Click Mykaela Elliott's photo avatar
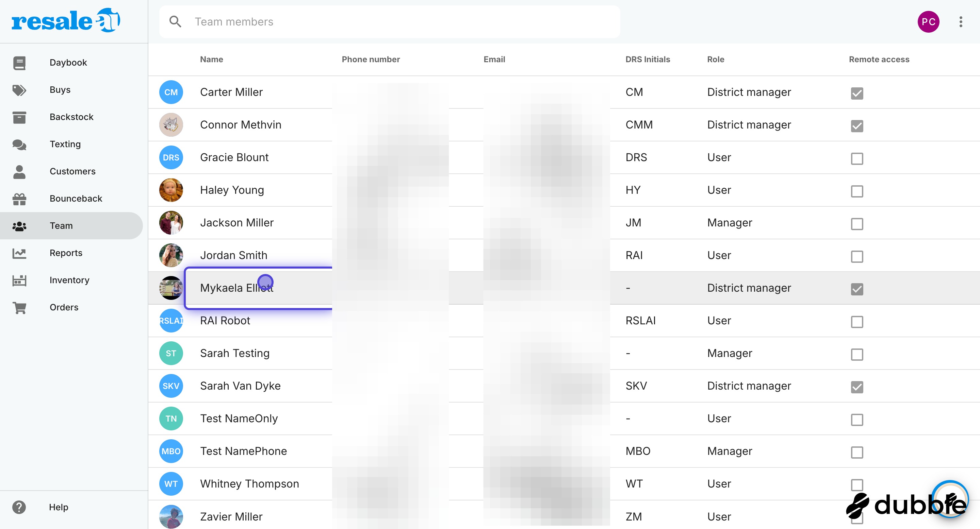The height and width of the screenshot is (529, 980). point(171,288)
